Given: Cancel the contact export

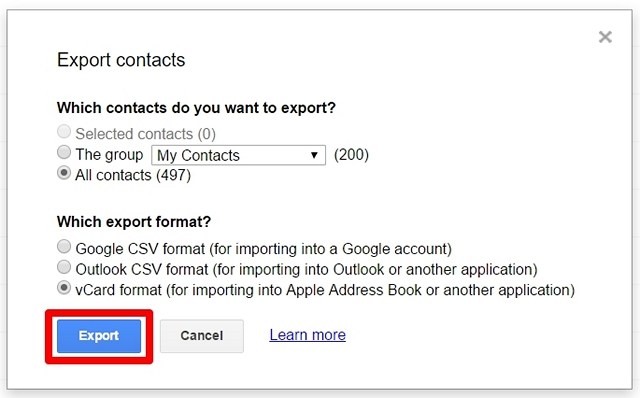Looking at the screenshot, I should [x=202, y=336].
